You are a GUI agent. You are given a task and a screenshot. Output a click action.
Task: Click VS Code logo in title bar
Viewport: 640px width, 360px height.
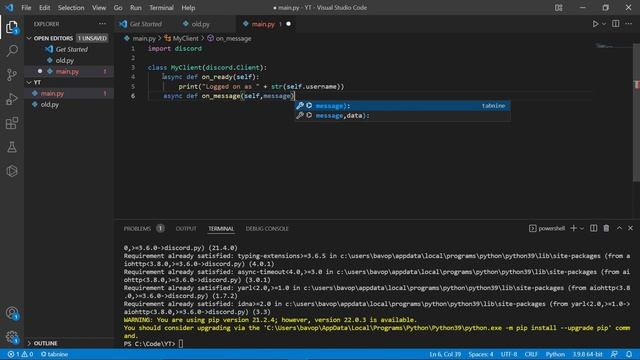[9, 8]
